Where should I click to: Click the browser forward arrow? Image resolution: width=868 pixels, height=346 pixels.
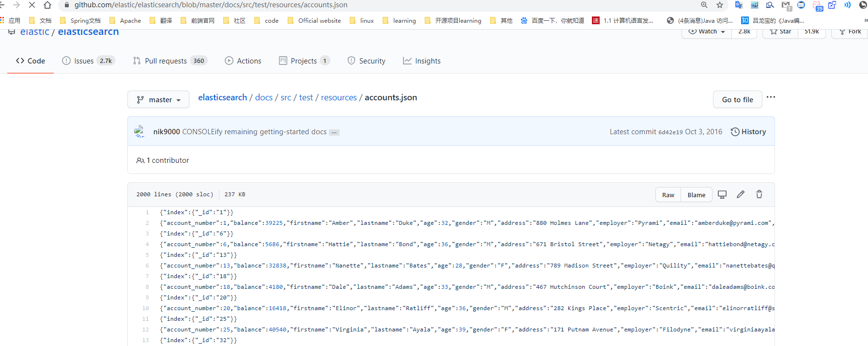[16, 5]
